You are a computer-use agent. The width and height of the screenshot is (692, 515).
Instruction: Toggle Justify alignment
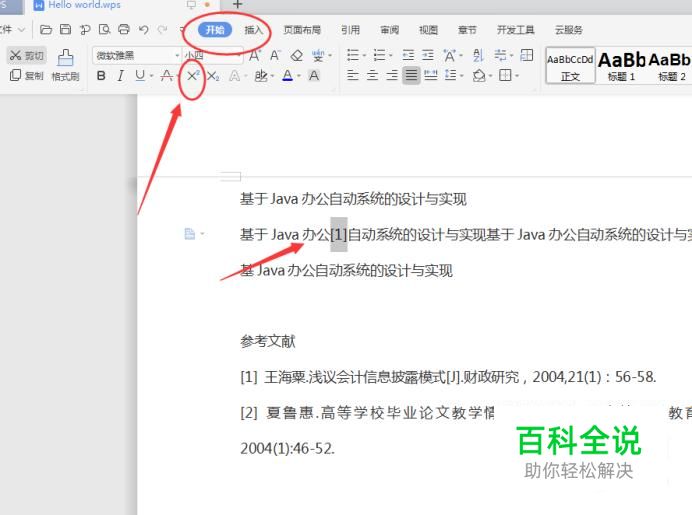(x=411, y=75)
